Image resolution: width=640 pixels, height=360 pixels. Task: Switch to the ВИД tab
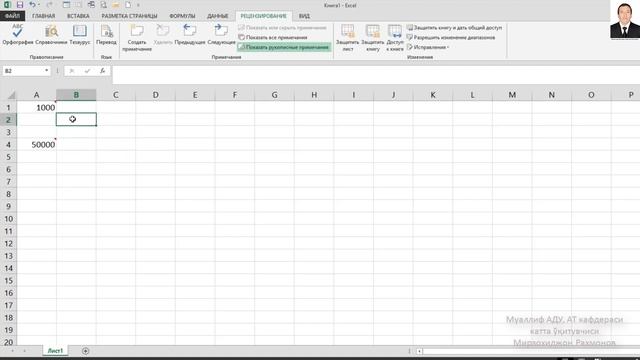click(x=304, y=16)
